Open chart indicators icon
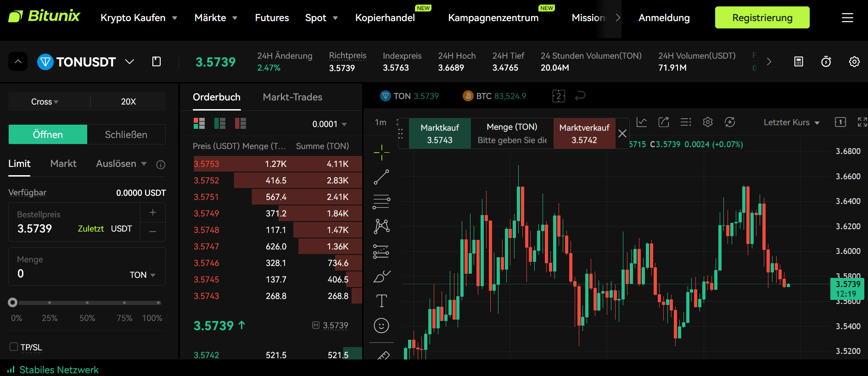 (x=642, y=122)
